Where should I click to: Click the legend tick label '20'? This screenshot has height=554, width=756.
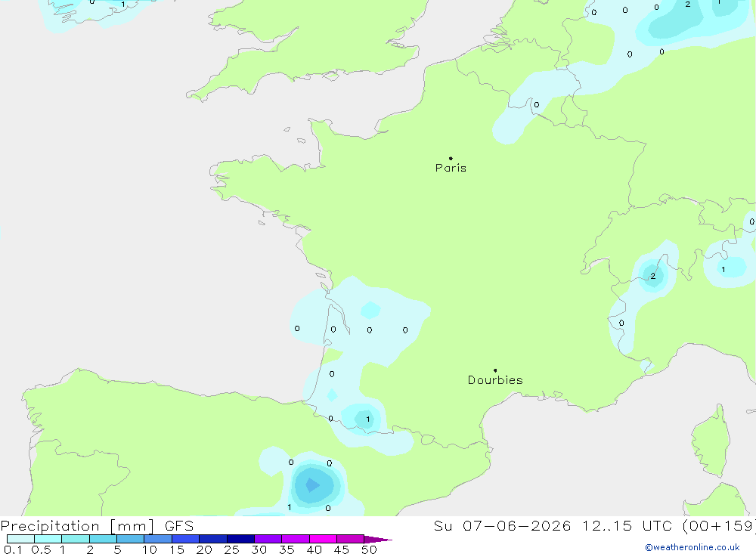pos(204,549)
